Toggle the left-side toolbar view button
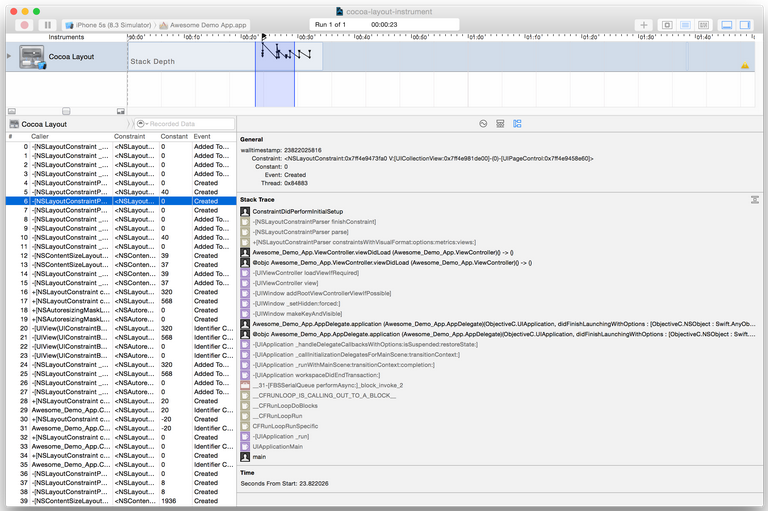This screenshot has width=768, height=511. point(667,24)
